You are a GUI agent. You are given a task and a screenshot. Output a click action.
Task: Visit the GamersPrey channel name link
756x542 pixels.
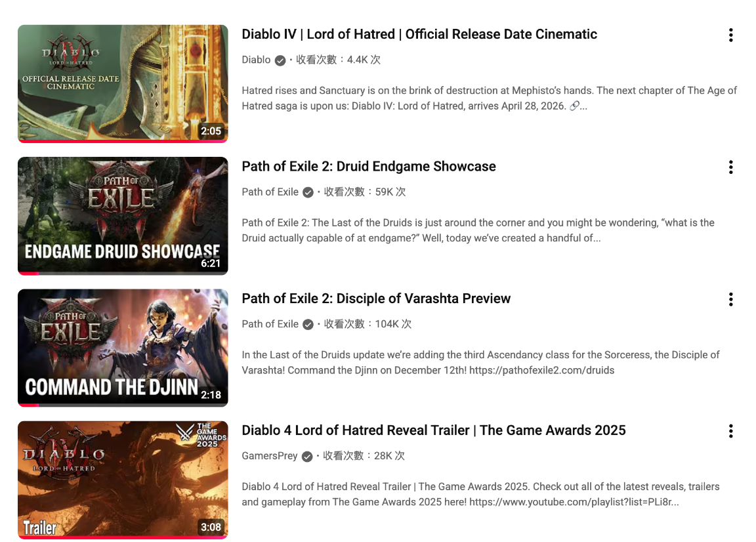[x=270, y=455]
